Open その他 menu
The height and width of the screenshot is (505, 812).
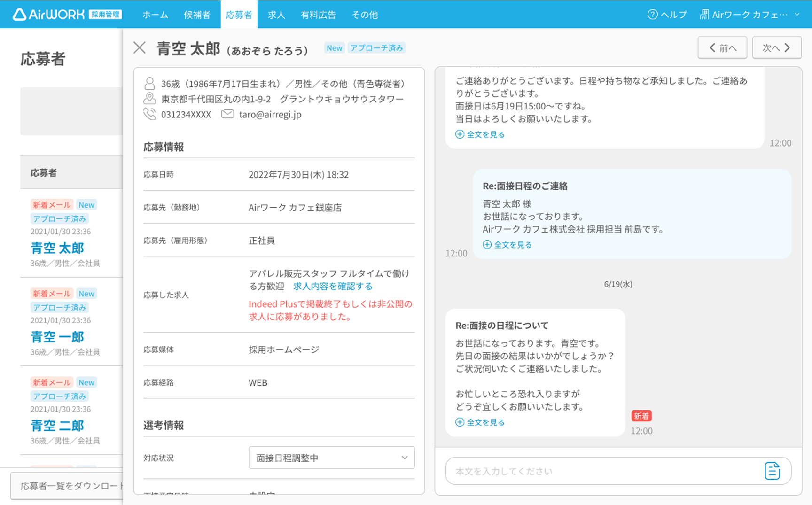tap(365, 15)
